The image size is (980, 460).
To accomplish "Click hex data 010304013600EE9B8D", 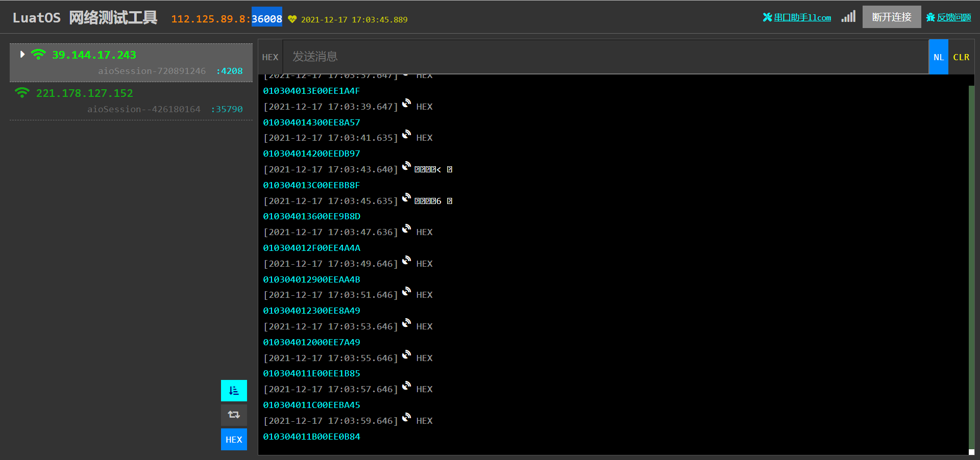I will [x=311, y=216].
